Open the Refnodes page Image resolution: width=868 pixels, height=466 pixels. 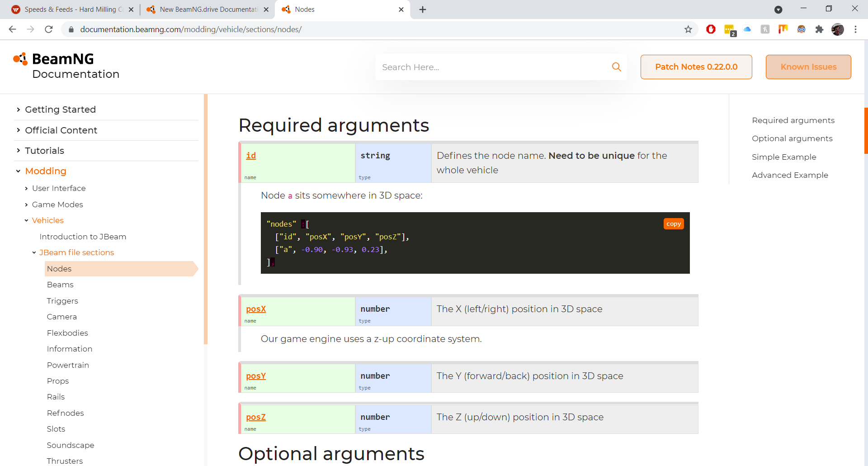coord(66,413)
